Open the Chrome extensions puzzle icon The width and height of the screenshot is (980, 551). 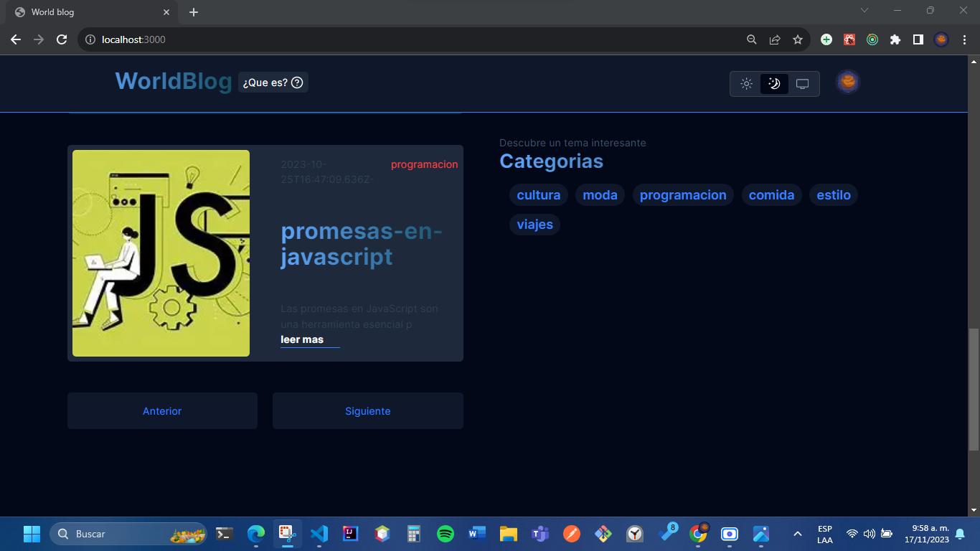coord(895,39)
